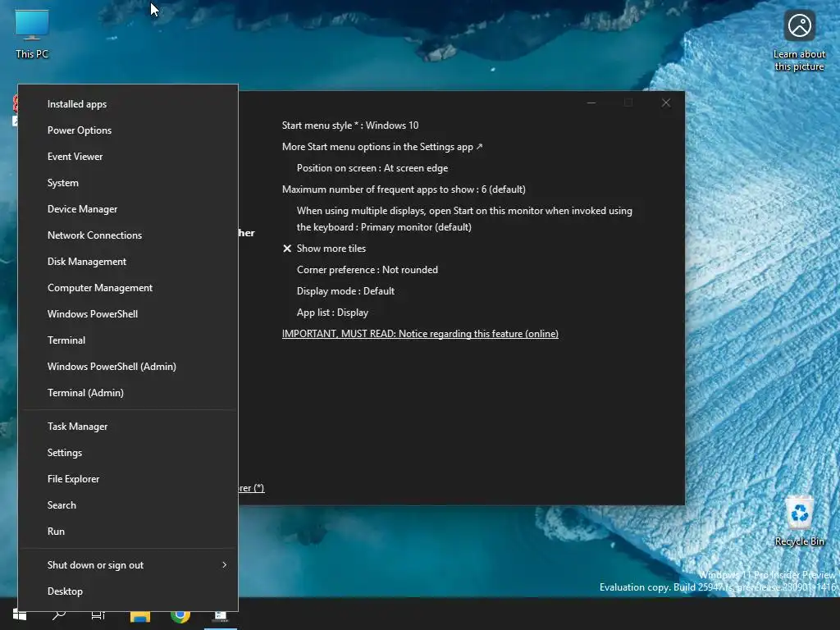This screenshot has height=630, width=840.
Task: Choose System in the context menu
Action: pyautogui.click(x=128, y=183)
